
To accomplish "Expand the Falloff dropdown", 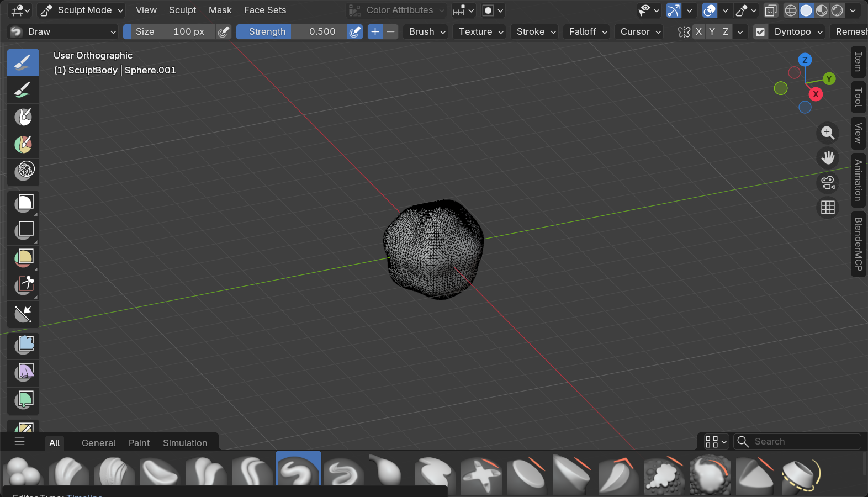I will click(588, 32).
